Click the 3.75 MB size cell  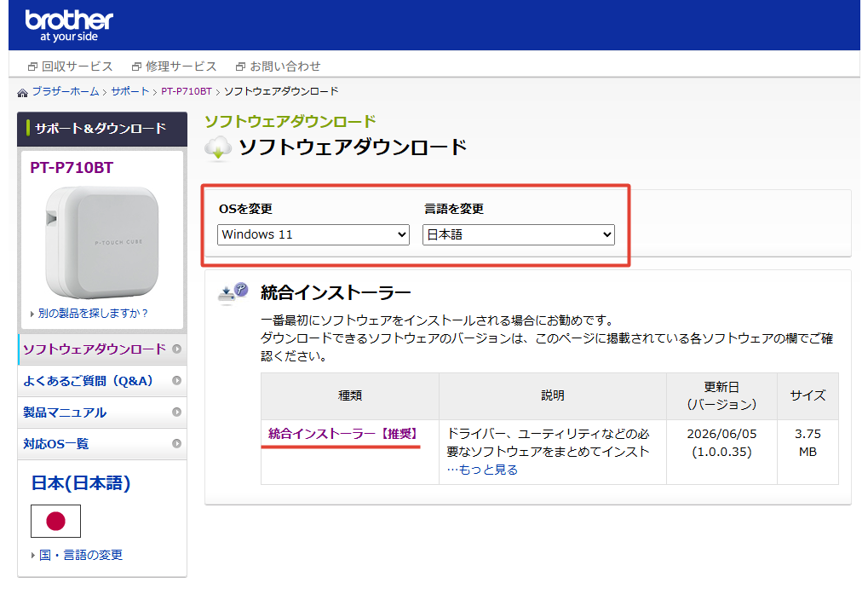click(808, 453)
